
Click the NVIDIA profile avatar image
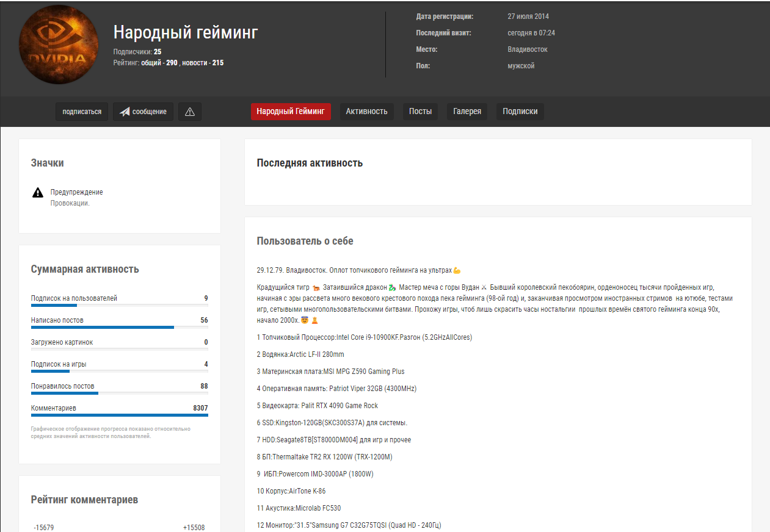[x=59, y=48]
